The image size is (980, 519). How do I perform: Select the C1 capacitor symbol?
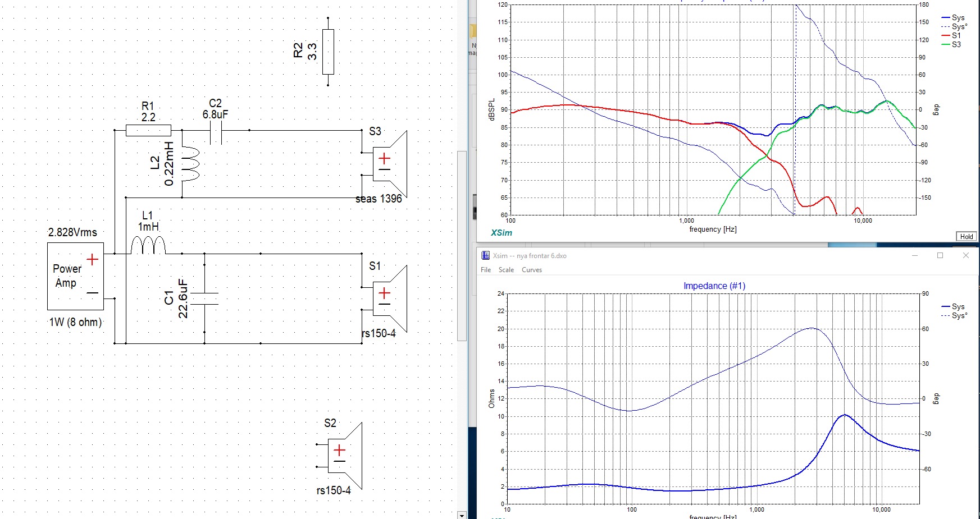pos(204,298)
